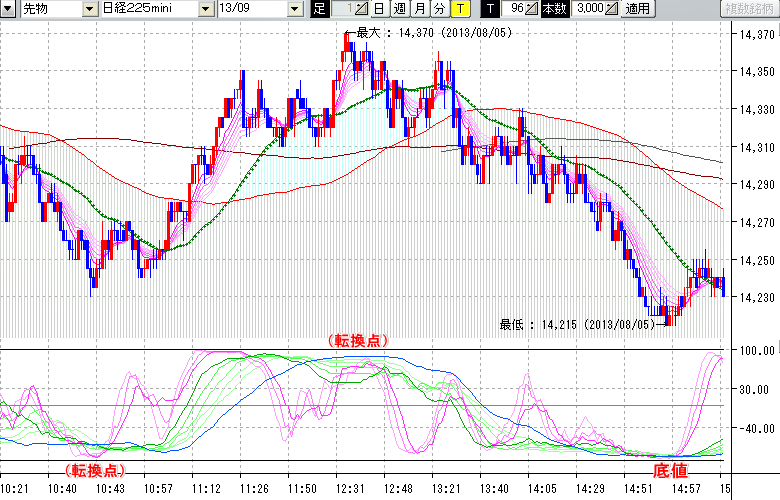Switch chart to daily with 日 button
Image resolution: width=780 pixels, height=500 pixels.
(378, 9)
